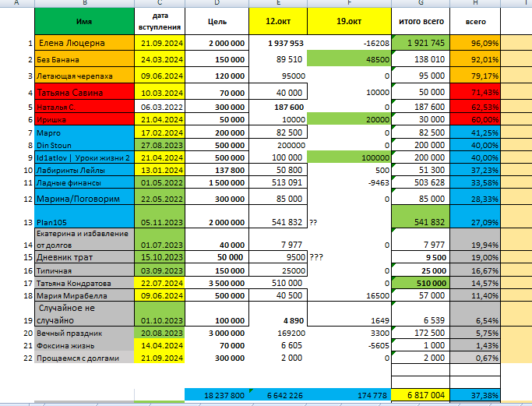Select the date cell '05.11.2023'

[160, 216]
